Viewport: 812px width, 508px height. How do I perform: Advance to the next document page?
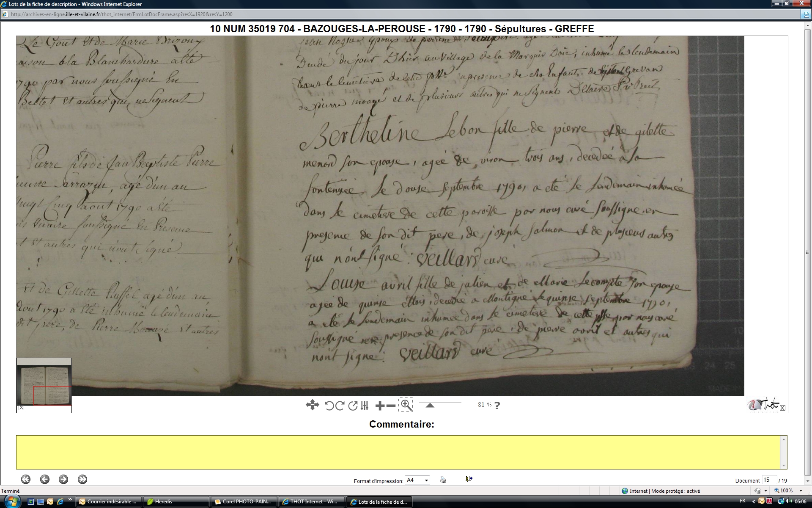[x=63, y=479]
